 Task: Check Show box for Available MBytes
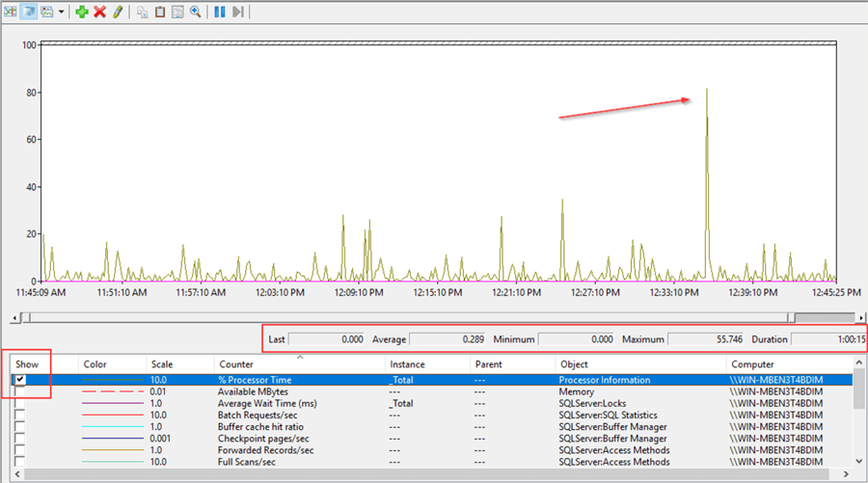(x=20, y=391)
